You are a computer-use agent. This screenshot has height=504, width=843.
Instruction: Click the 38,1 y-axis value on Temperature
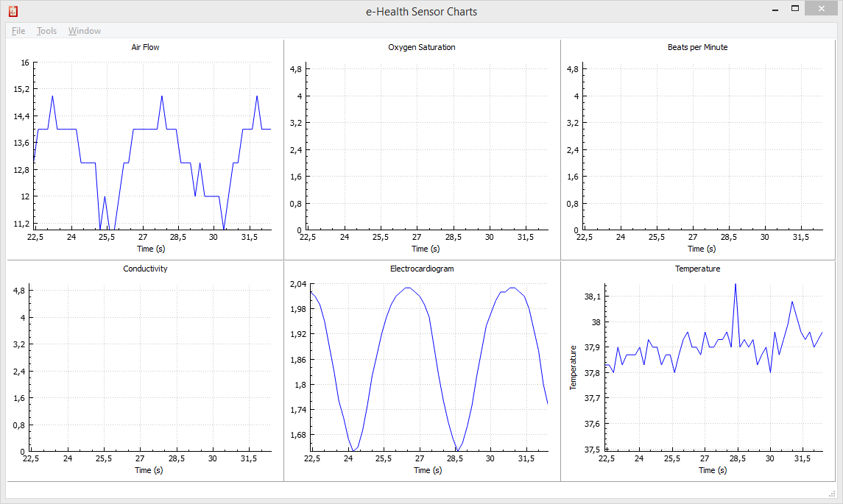(593, 297)
